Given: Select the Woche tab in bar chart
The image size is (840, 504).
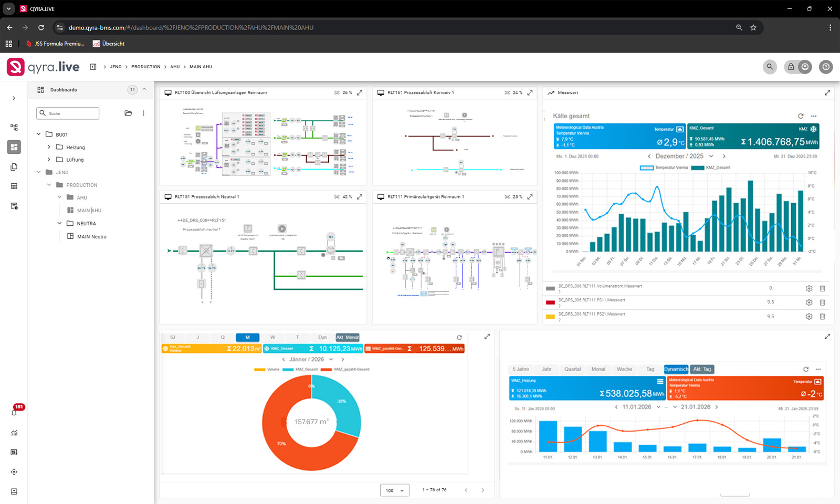Looking at the screenshot, I should (x=624, y=369).
